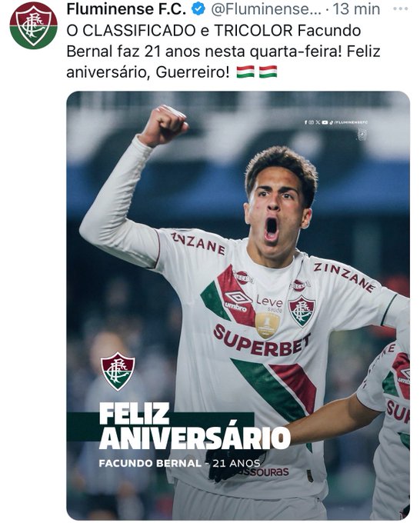The image size is (420, 523).
Task: Click the TikTok icon in the photo
Action: [332, 123]
